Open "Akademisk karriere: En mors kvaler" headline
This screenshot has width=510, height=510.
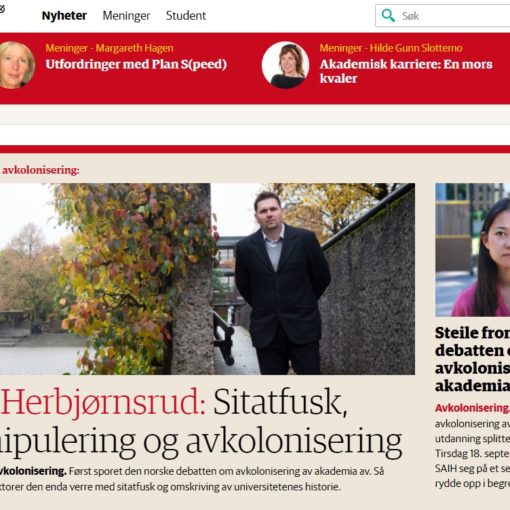pos(406,71)
